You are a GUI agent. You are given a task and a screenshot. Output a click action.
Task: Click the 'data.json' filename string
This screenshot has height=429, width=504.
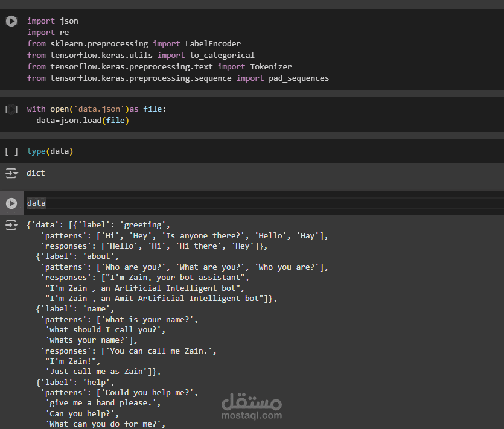100,109
